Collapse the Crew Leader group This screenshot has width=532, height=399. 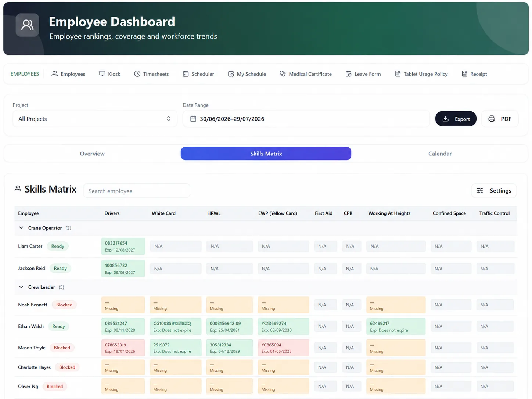click(x=21, y=287)
